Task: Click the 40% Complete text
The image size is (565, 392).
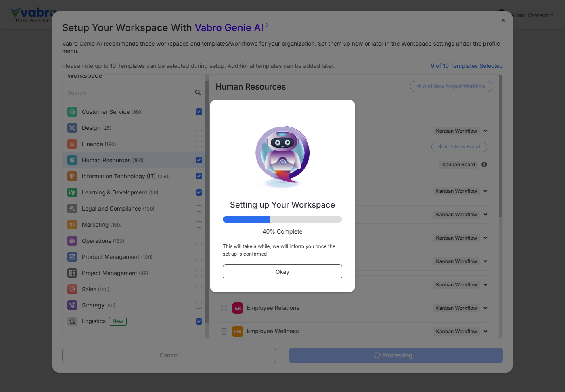Action: coord(282,231)
